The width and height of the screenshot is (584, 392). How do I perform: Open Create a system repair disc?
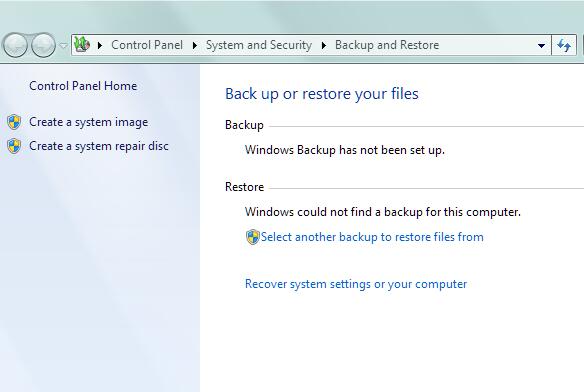[x=99, y=146]
